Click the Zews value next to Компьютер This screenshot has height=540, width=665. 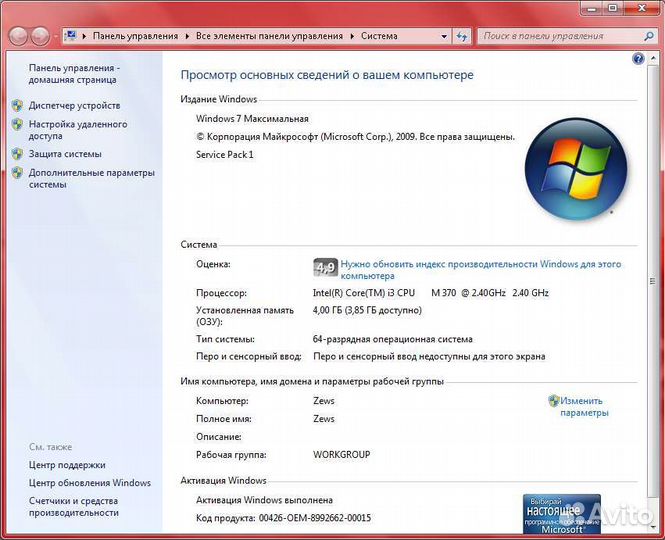(x=324, y=401)
